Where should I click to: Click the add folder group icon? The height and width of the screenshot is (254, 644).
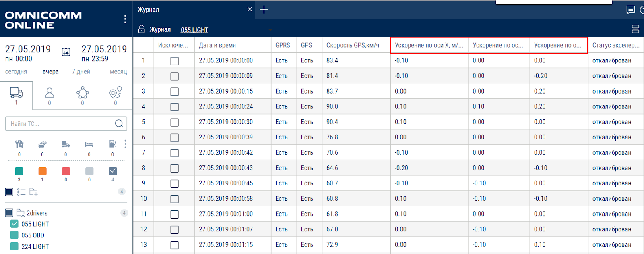tap(33, 192)
